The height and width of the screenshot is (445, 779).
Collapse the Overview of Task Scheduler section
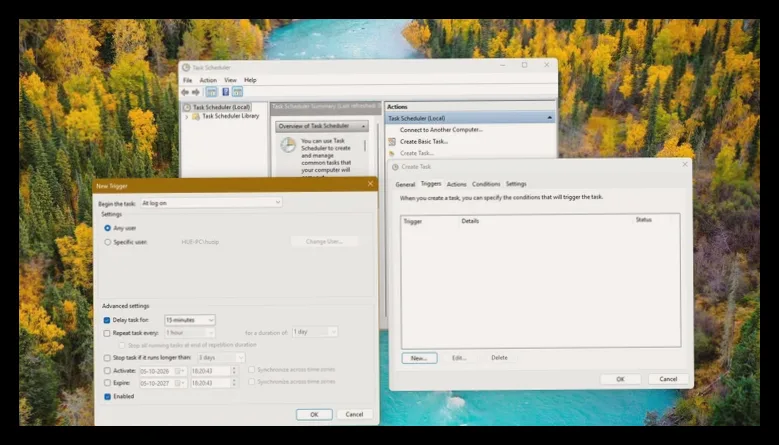(363, 127)
